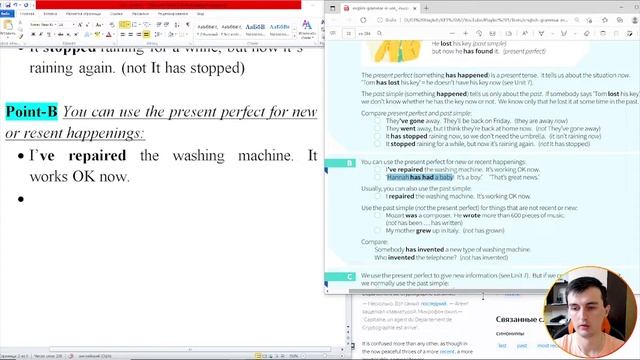Click the red font color button

(x=109, y=35)
